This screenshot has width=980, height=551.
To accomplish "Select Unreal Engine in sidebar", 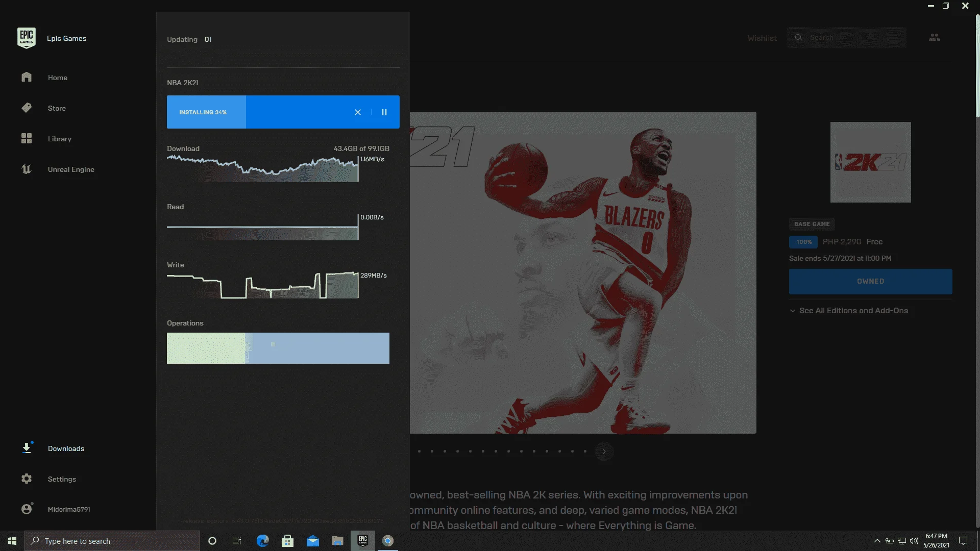I will (x=71, y=169).
